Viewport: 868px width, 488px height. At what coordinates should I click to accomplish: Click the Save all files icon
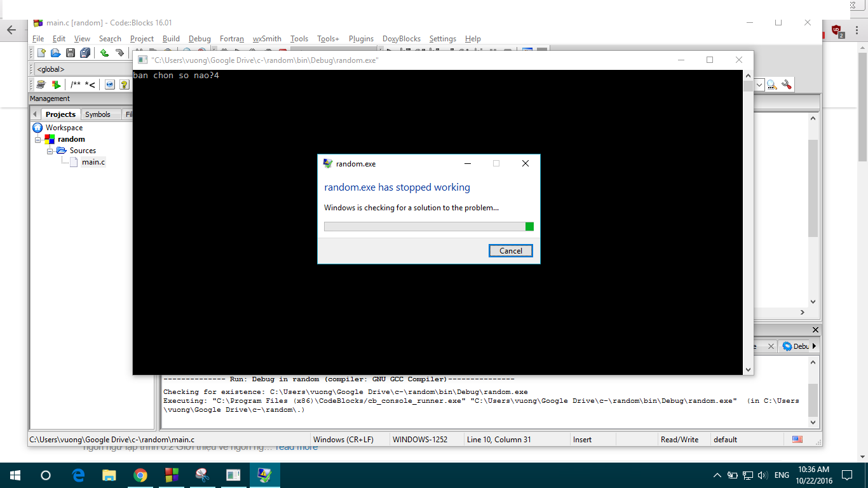pyautogui.click(x=85, y=53)
